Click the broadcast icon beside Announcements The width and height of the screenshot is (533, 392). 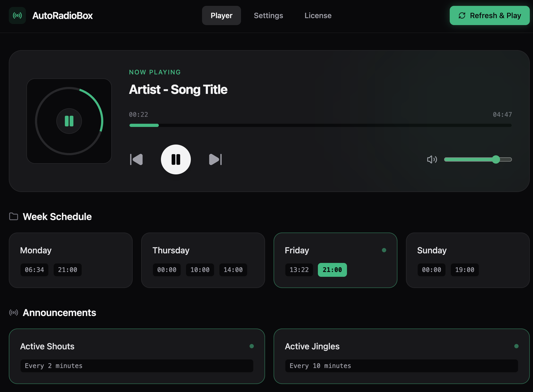tap(14, 313)
